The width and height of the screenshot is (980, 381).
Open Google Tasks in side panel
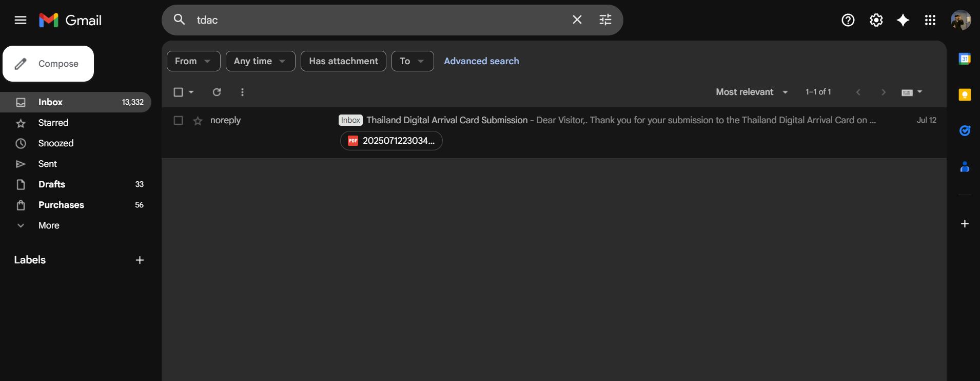coord(965,131)
